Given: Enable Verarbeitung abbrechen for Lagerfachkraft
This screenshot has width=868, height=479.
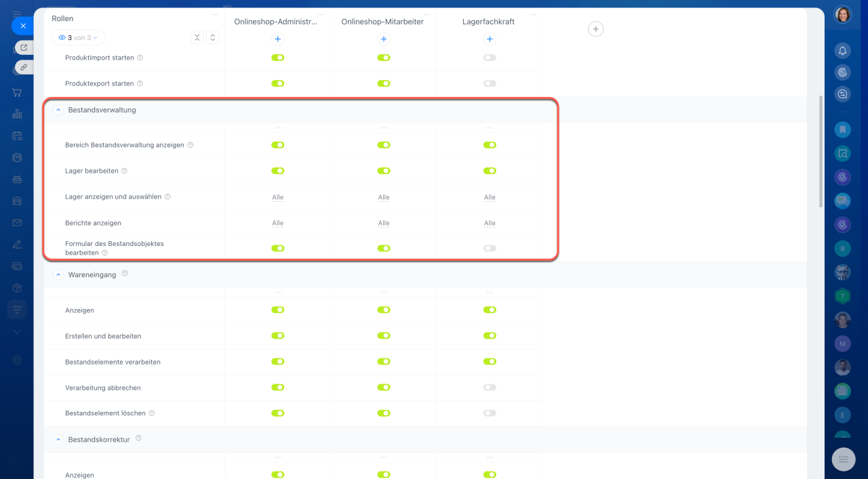Looking at the screenshot, I should (490, 388).
